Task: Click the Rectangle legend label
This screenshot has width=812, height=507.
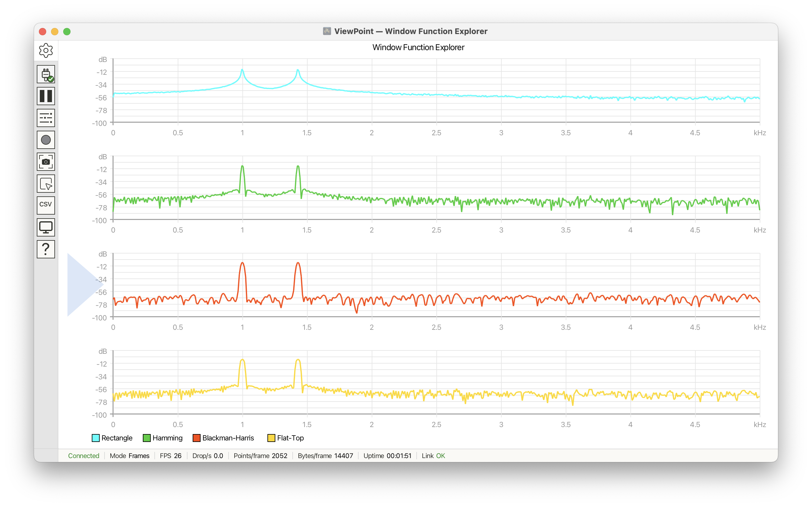Action: (x=117, y=438)
